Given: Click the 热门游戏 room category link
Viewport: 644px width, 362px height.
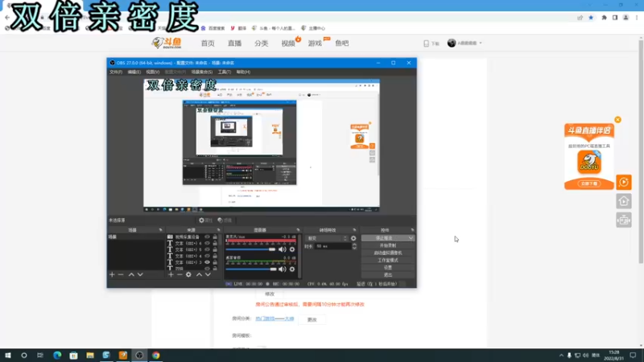Looking at the screenshot, I should [275, 319].
